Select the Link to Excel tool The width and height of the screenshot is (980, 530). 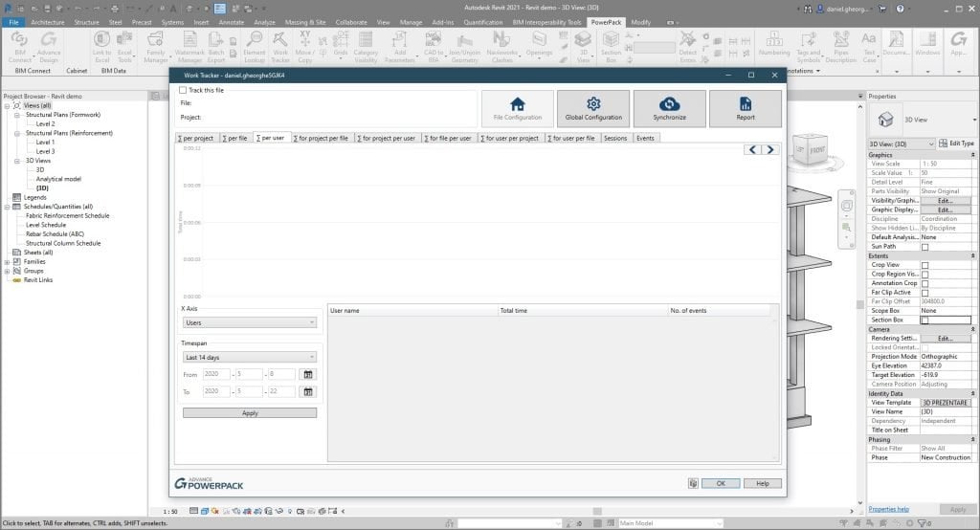pos(101,47)
